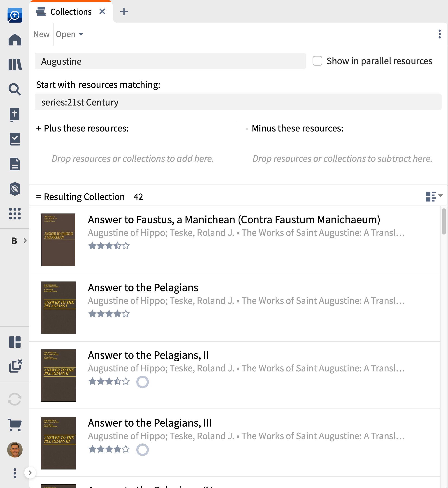Enable Show in parallel resources checkbox
448x488 pixels.
coord(317,61)
